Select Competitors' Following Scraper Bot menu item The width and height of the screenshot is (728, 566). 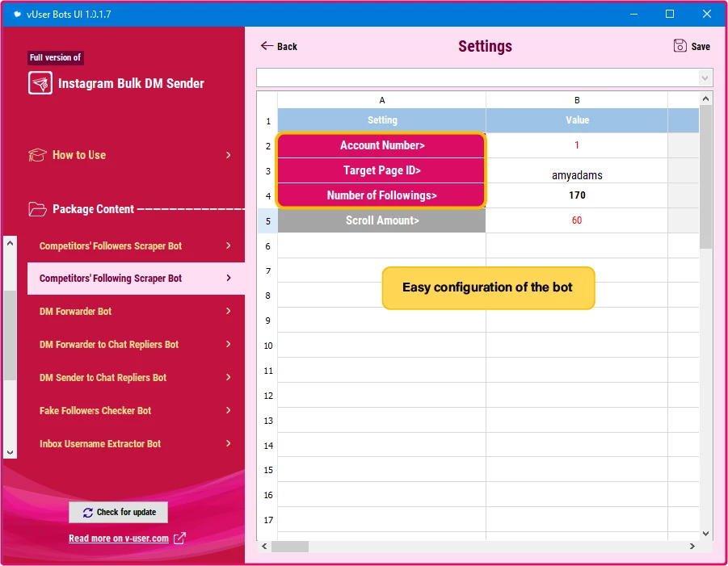(136, 279)
